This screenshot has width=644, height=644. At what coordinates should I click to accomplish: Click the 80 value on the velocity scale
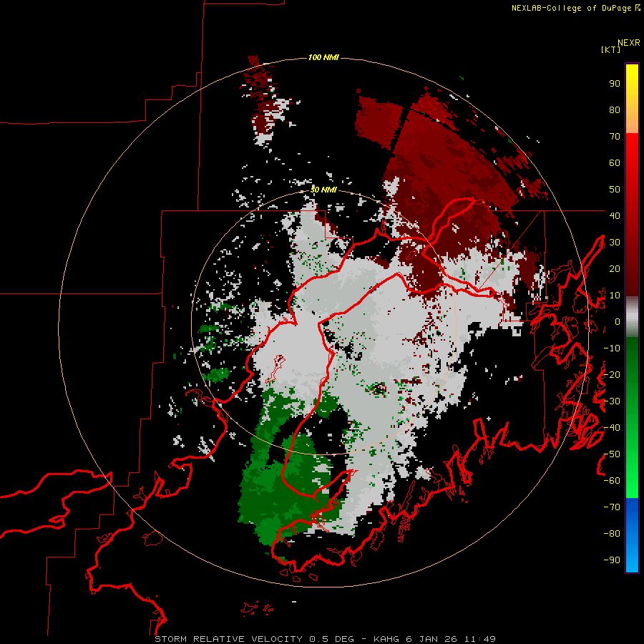[615, 110]
